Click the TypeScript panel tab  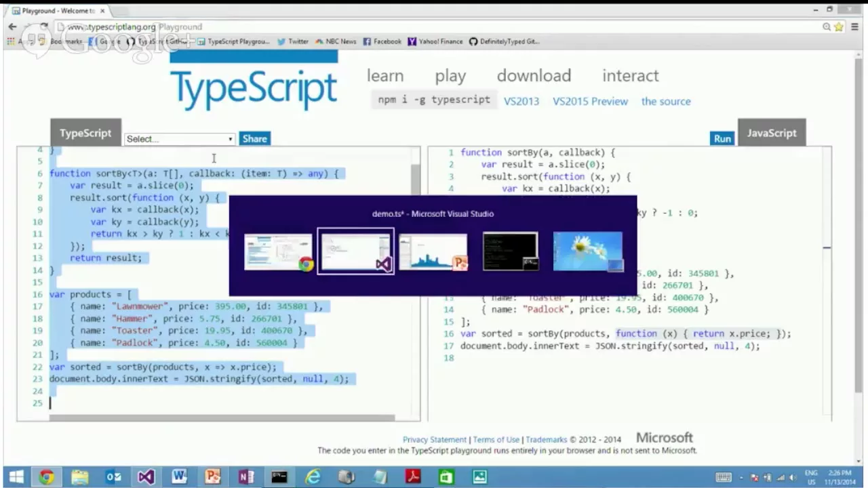click(85, 133)
